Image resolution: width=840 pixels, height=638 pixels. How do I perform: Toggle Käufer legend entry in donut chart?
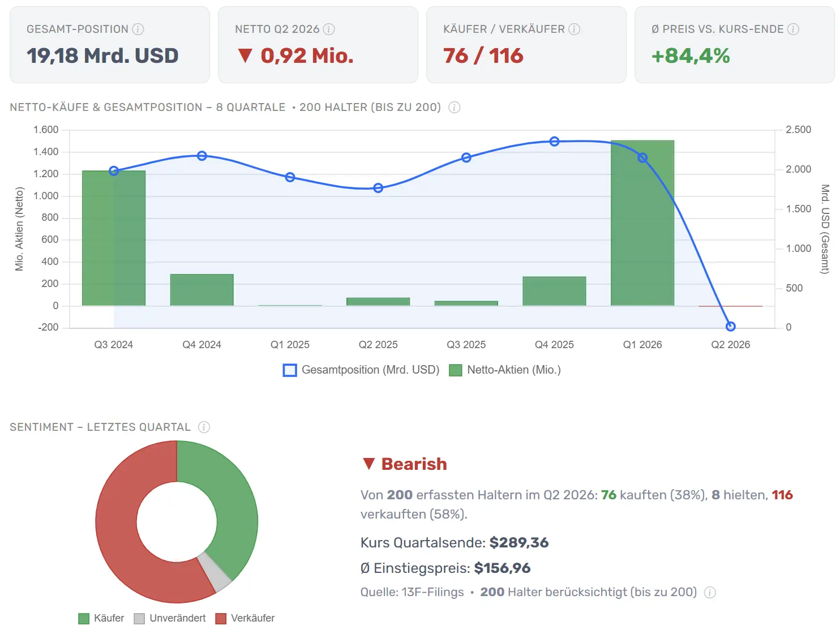point(101,618)
